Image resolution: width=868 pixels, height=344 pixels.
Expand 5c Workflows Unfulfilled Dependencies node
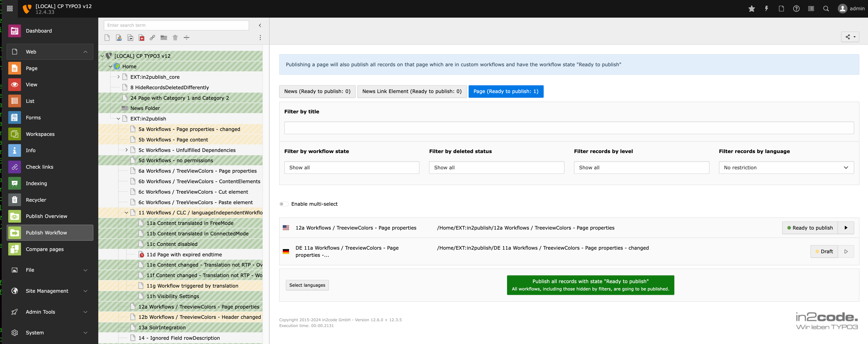[126, 150]
